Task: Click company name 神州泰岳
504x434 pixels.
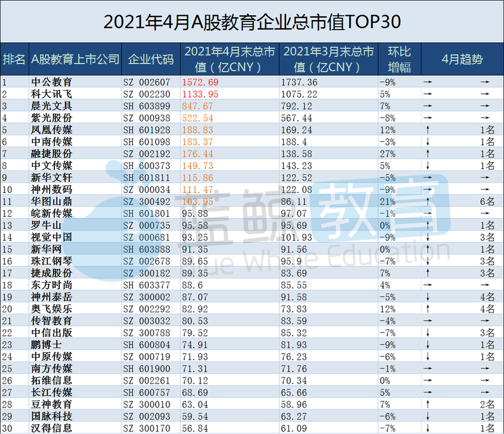Action: [x=52, y=297]
